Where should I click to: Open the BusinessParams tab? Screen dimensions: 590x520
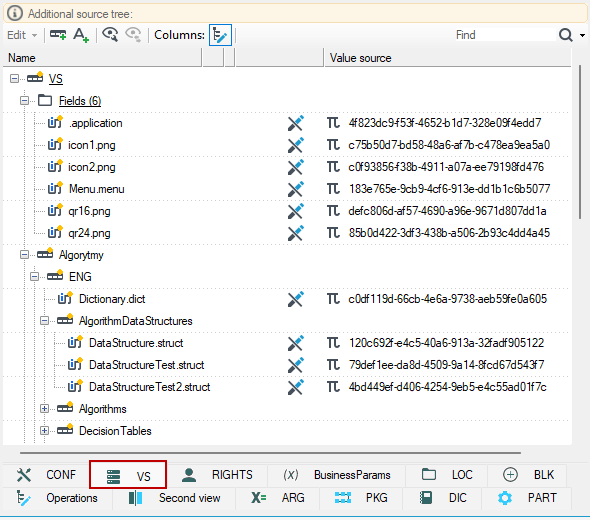pos(337,475)
